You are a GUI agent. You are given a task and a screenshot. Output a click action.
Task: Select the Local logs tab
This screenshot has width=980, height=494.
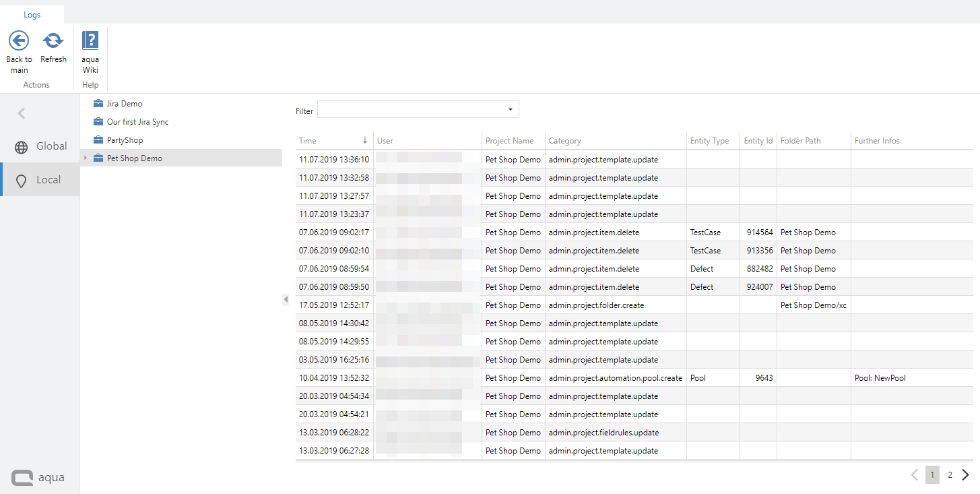pyautogui.click(x=40, y=180)
